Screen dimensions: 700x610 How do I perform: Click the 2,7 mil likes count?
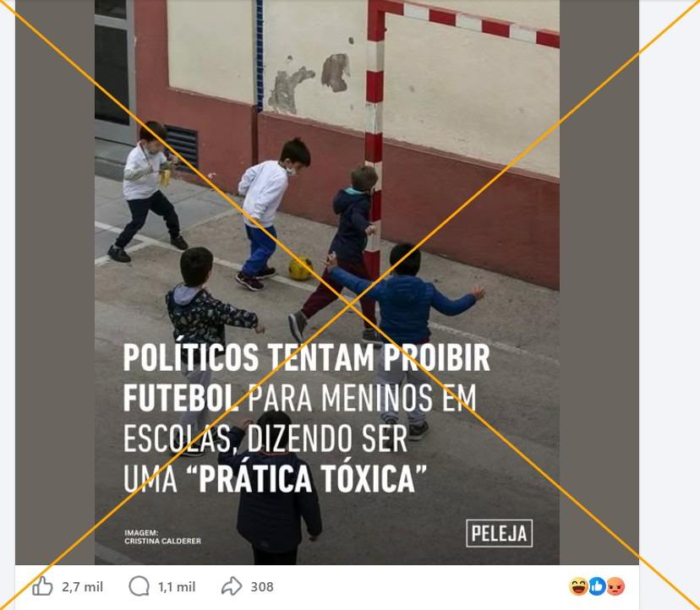click(82, 587)
